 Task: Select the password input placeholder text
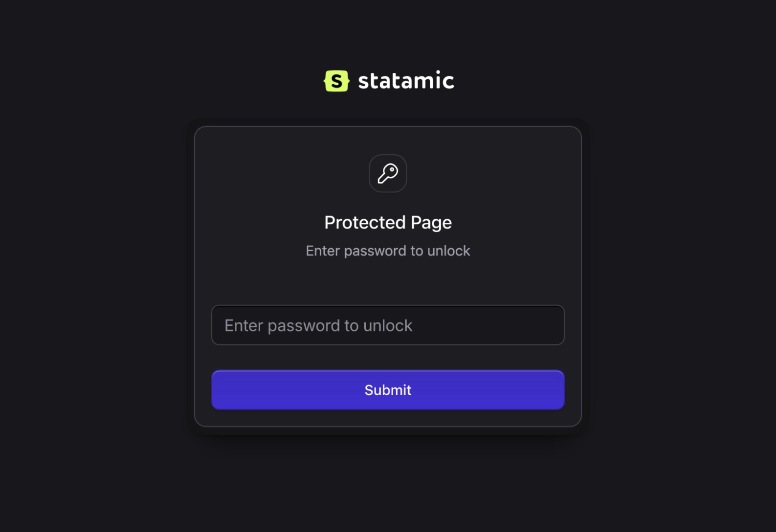(x=318, y=325)
